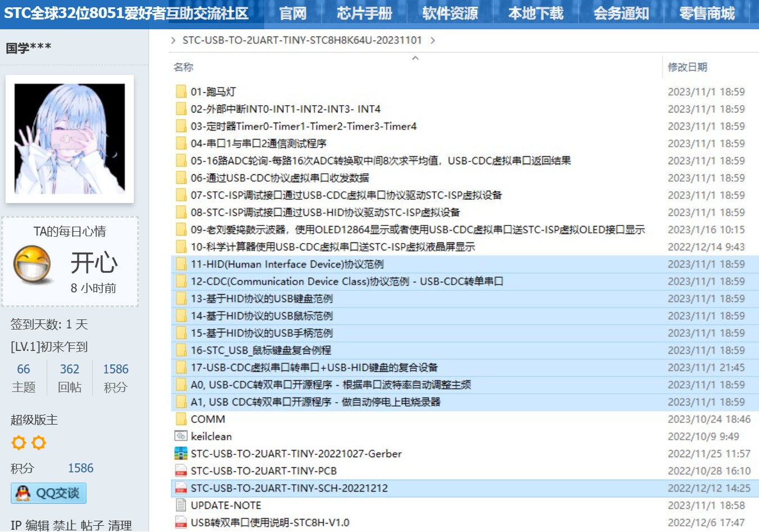
Task: Click folder icon of 06-通过USB-CDC协议虚拟串口收发数据
Action: click(x=181, y=178)
